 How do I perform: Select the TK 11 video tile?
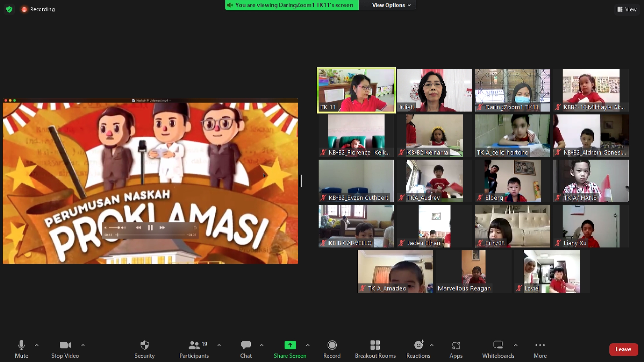356,90
